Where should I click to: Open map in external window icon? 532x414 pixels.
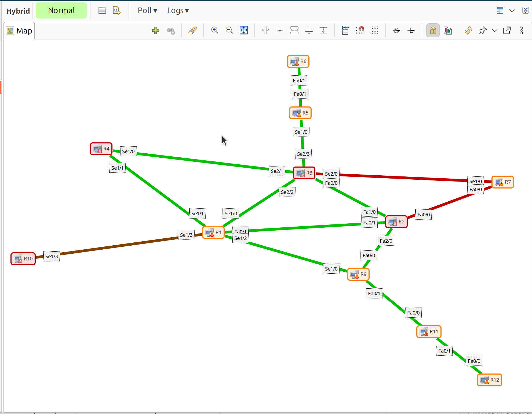pyautogui.click(x=507, y=31)
